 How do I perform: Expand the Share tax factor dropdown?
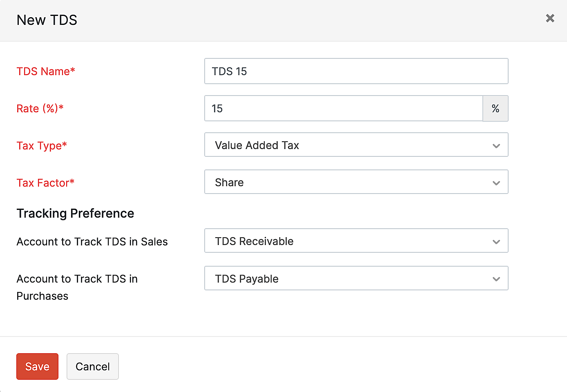point(351,182)
